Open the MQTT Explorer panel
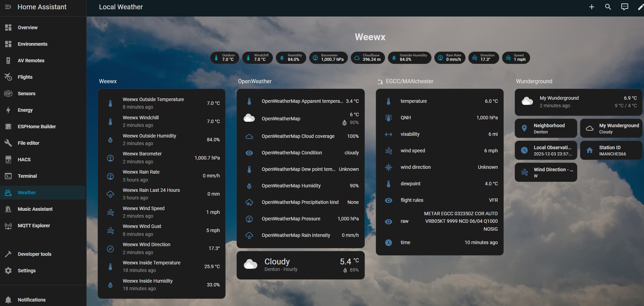Viewport: 644px width, 306px height. [x=34, y=226]
